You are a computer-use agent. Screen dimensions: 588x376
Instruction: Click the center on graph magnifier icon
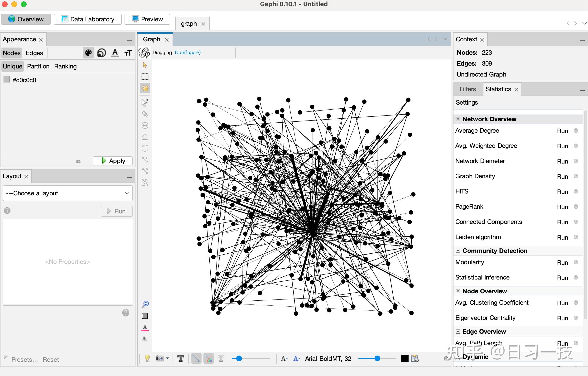[145, 304]
